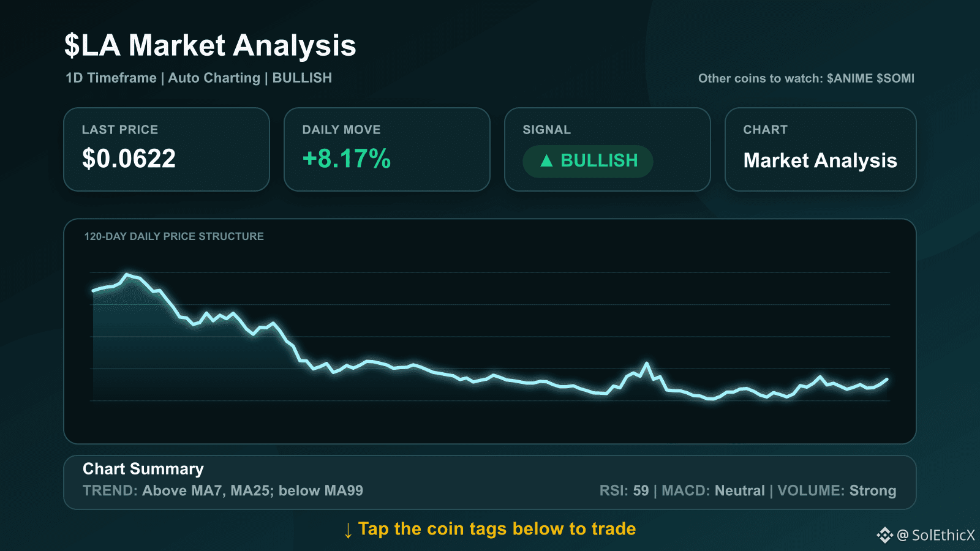This screenshot has height=551, width=980.
Task: Click the Market Analysis chart card text
Action: pyautogui.click(x=820, y=160)
